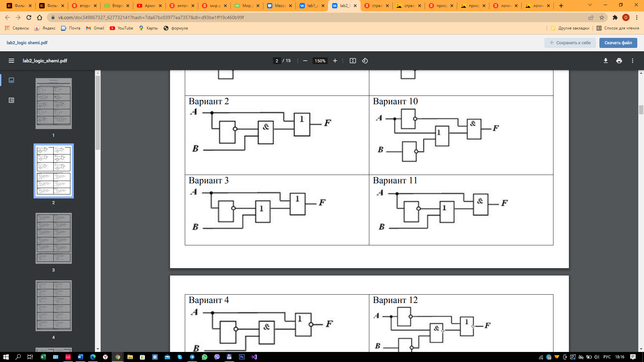Image resolution: width=644 pixels, height=362 pixels.
Task: Click the Вариант 3 heading text
Action: [209, 180]
